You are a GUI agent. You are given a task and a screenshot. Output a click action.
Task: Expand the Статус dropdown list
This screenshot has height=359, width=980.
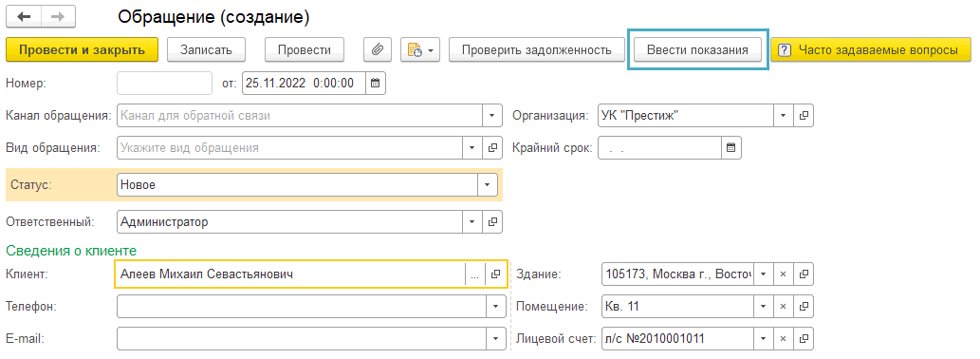[488, 184]
